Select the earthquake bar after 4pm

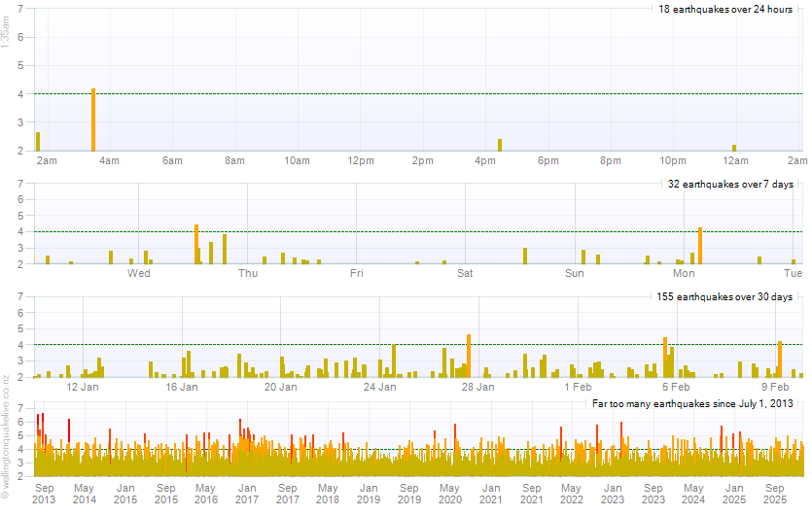(x=500, y=145)
